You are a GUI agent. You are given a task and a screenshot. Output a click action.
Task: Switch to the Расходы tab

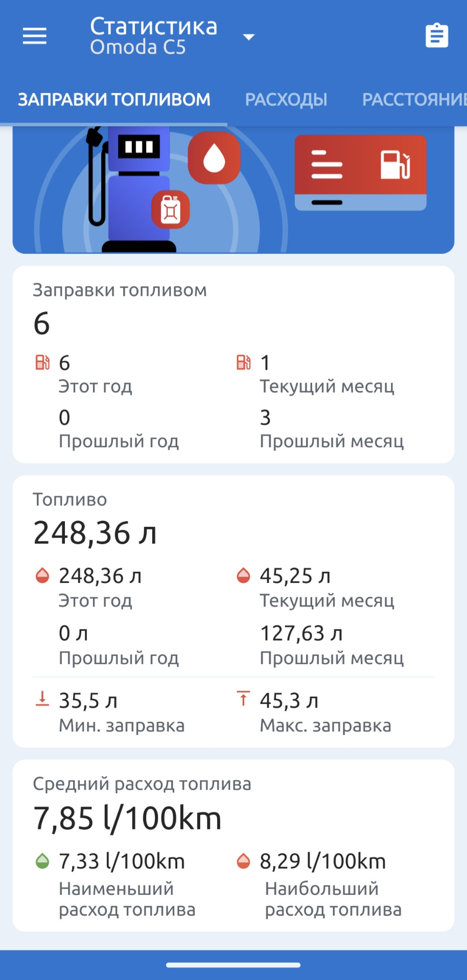(x=286, y=100)
